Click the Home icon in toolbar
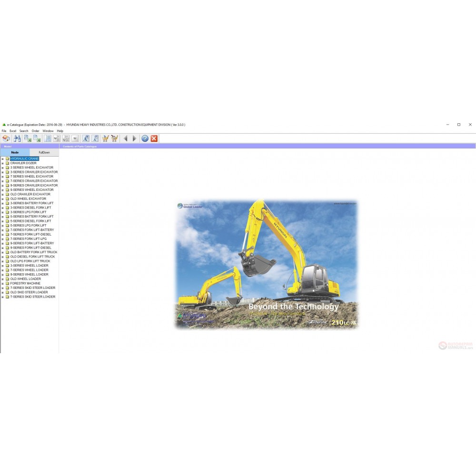This screenshot has height=476, width=476. [6, 139]
